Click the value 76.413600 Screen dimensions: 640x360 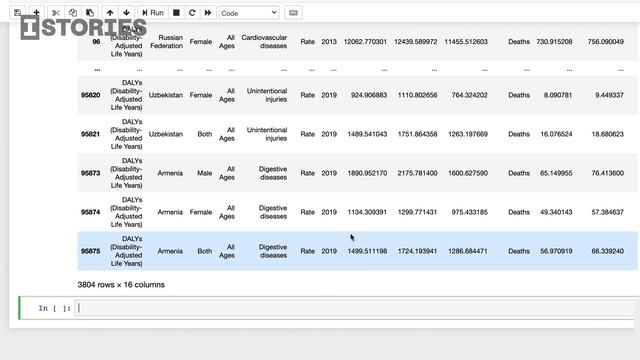tap(607, 173)
